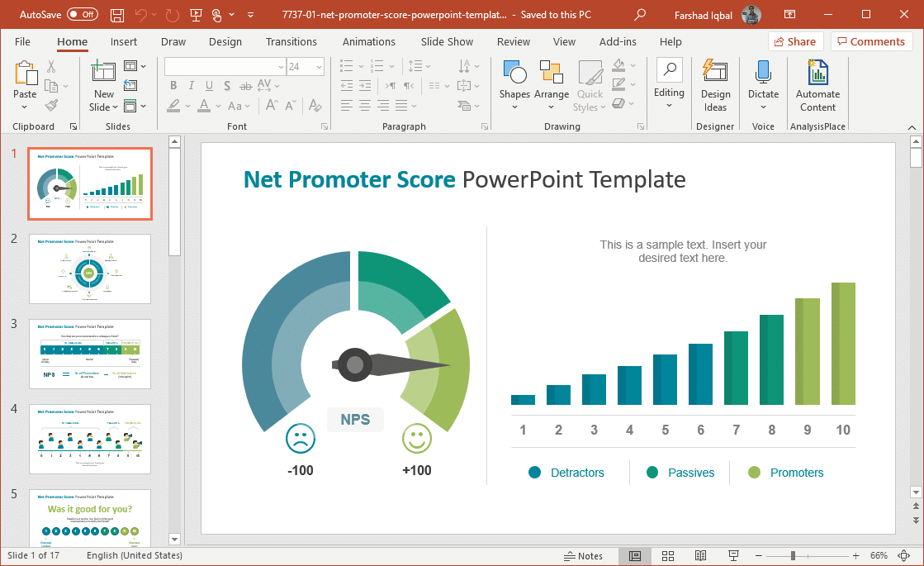Fit slide to current window
This screenshot has height=566, width=924.
[x=911, y=556]
